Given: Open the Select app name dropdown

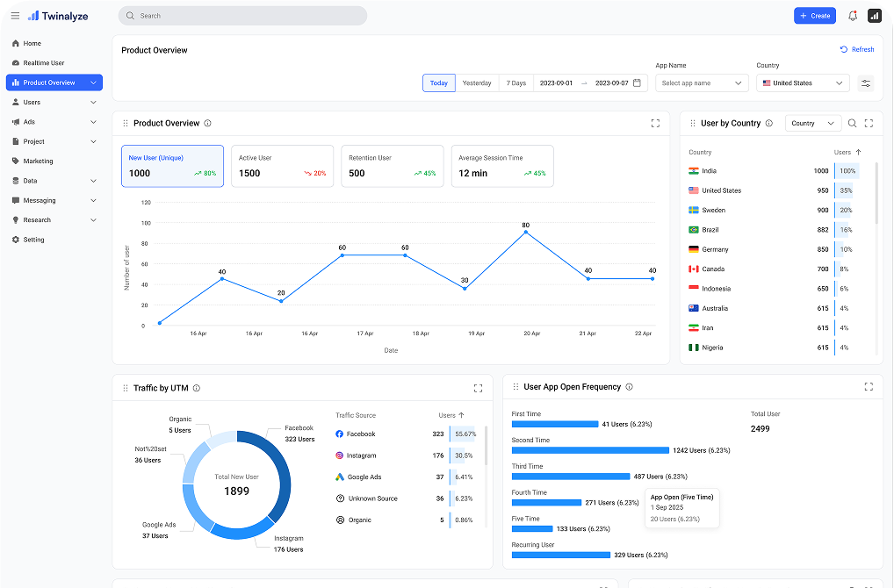Looking at the screenshot, I should (x=701, y=83).
